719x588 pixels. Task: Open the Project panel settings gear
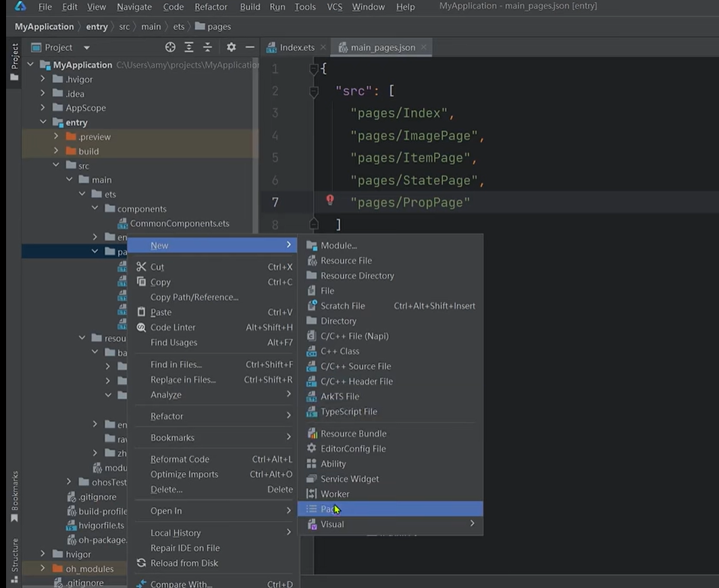click(231, 47)
